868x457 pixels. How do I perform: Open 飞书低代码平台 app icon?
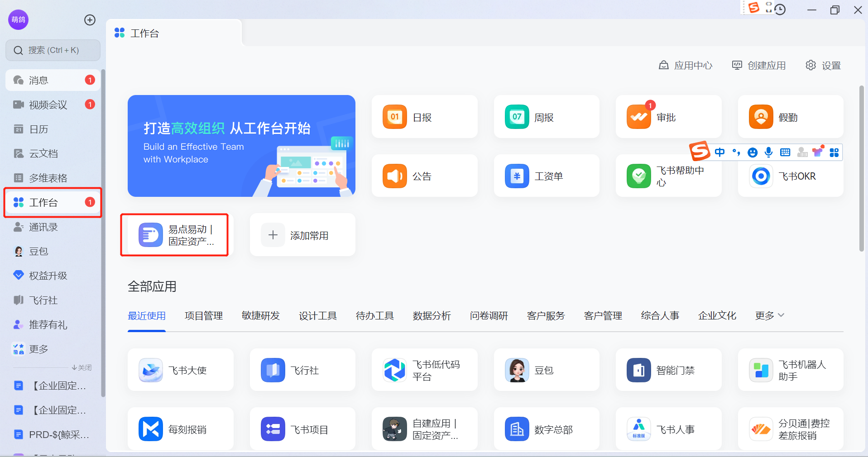tap(394, 370)
